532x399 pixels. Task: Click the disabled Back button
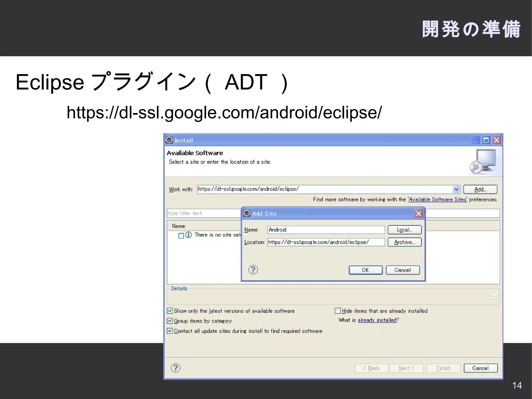point(372,368)
